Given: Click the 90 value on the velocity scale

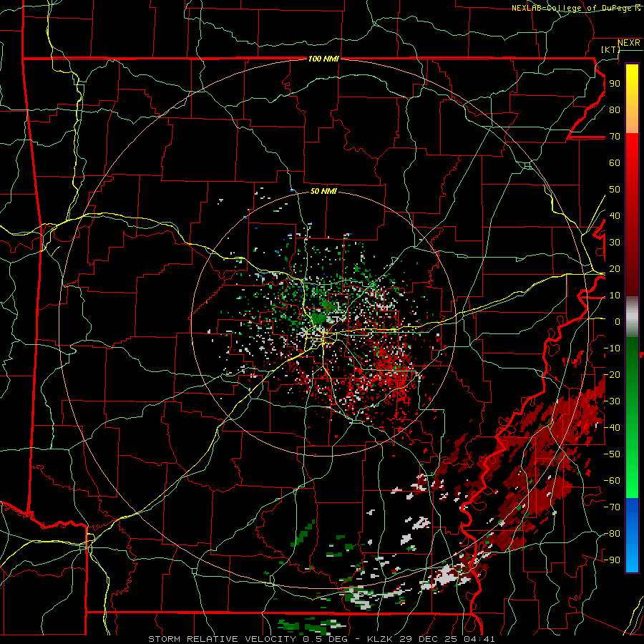Looking at the screenshot, I should 615,84.
